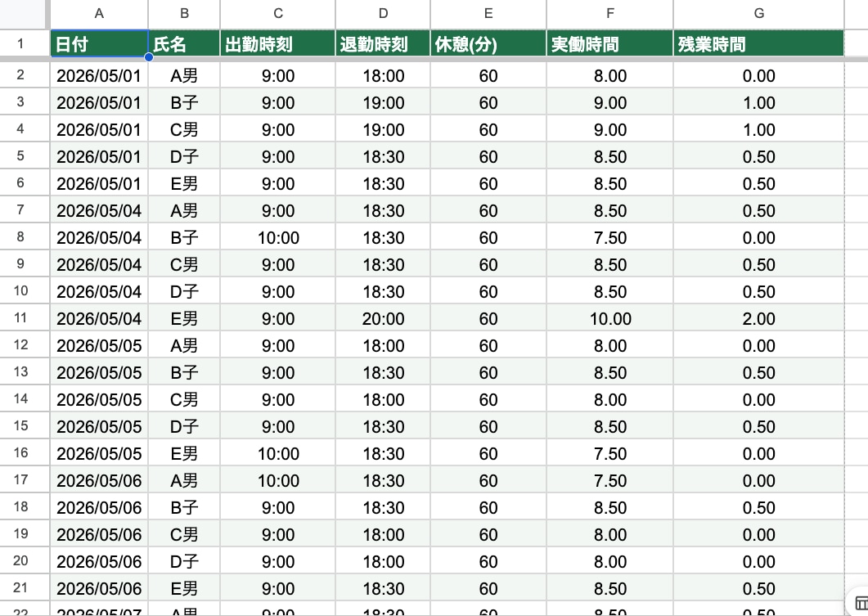The width and height of the screenshot is (868, 616).
Task: Select the blue selection handle on cell A1
Action: point(149,57)
